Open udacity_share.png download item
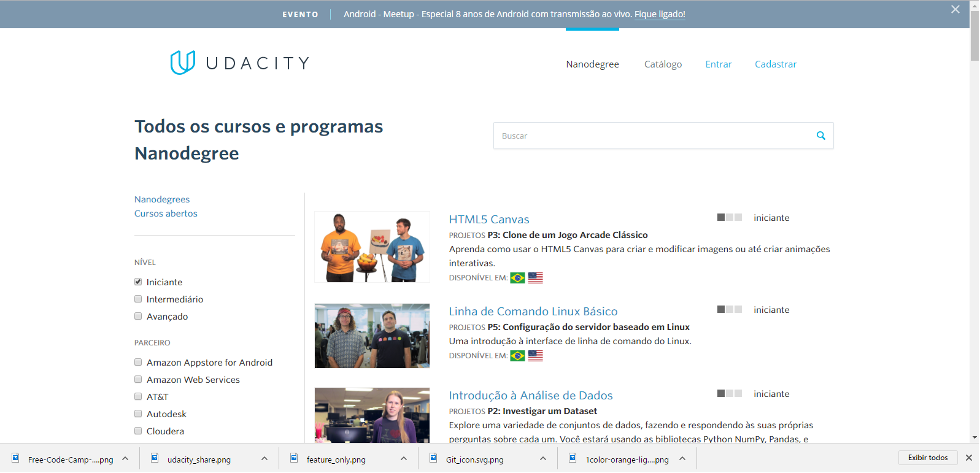Screen dimensions: 980x473 [x=199, y=460]
